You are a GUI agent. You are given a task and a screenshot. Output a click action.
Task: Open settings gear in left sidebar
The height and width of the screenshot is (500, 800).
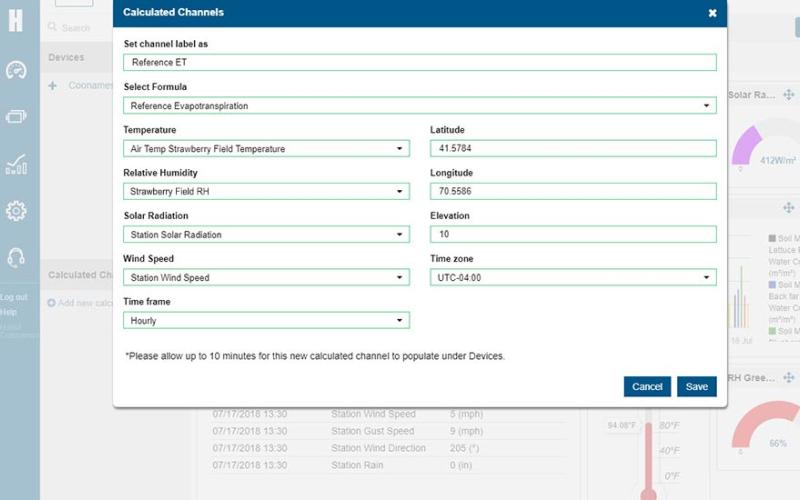[15, 211]
